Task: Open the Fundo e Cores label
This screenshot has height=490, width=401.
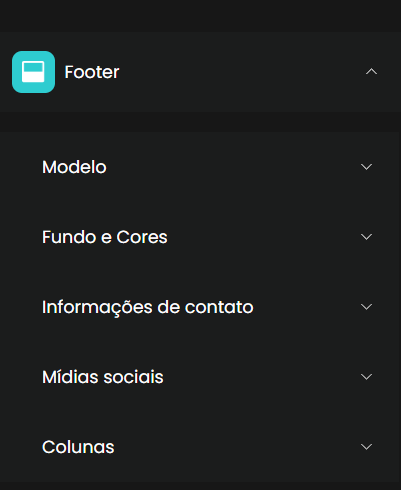Action: (105, 237)
